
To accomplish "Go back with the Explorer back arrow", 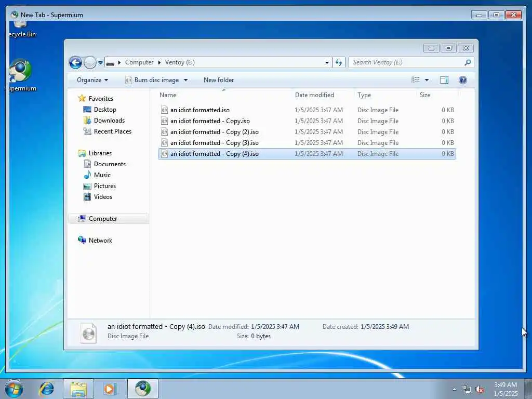I will (75, 62).
